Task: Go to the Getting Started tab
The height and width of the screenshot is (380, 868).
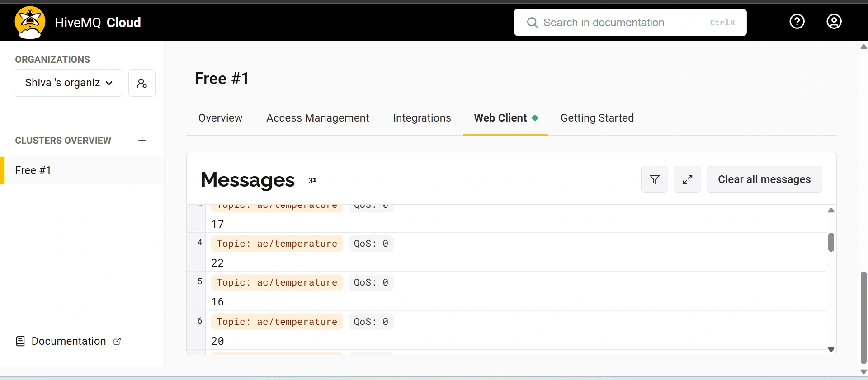Action: pos(597,118)
